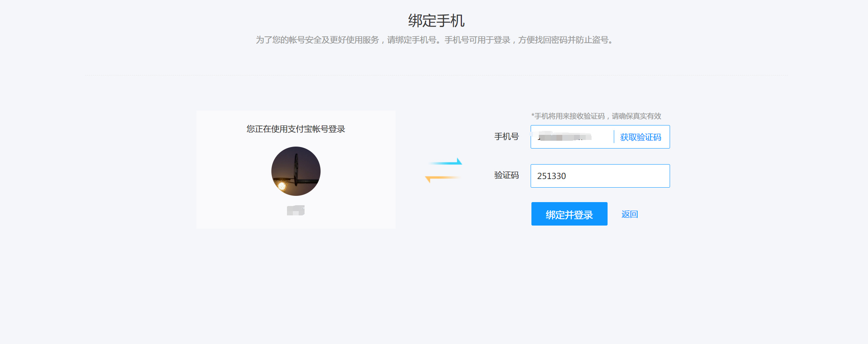The height and width of the screenshot is (344, 868).
Task: Click the *手机将用来接收验证码 hint text
Action: pyautogui.click(x=596, y=116)
